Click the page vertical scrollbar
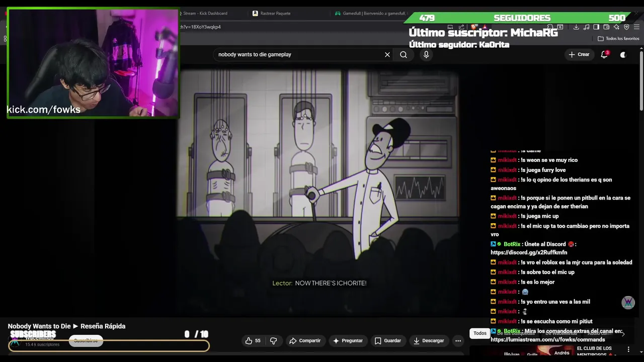The height and width of the screenshot is (362, 644). [641, 80]
